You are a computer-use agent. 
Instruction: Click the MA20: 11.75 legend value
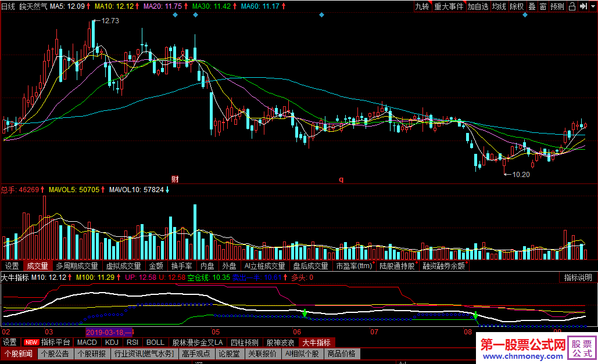pyautogui.click(x=163, y=6)
